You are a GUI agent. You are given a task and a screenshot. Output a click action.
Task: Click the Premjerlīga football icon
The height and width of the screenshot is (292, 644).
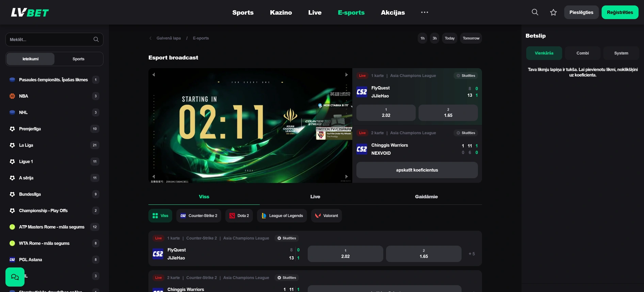pyautogui.click(x=12, y=129)
